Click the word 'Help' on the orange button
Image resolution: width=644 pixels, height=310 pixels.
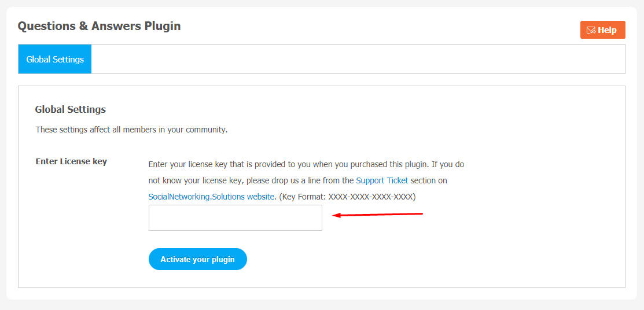607,30
